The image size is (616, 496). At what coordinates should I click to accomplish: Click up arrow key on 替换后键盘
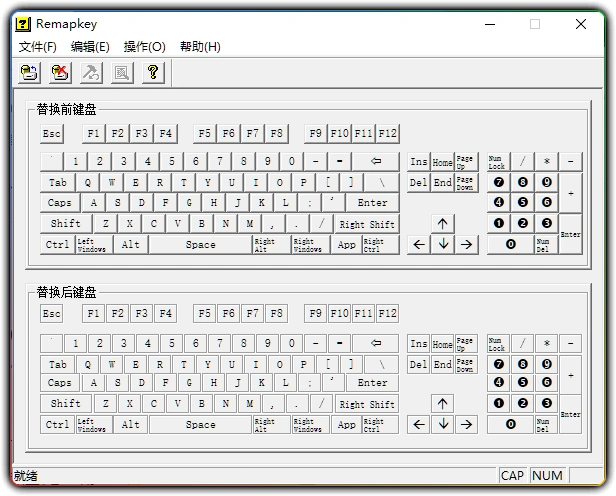(x=442, y=404)
